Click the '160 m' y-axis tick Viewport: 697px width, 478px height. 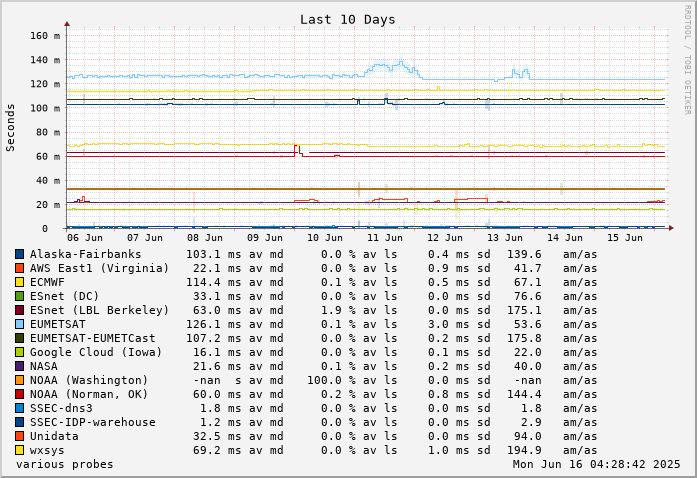coord(45,36)
